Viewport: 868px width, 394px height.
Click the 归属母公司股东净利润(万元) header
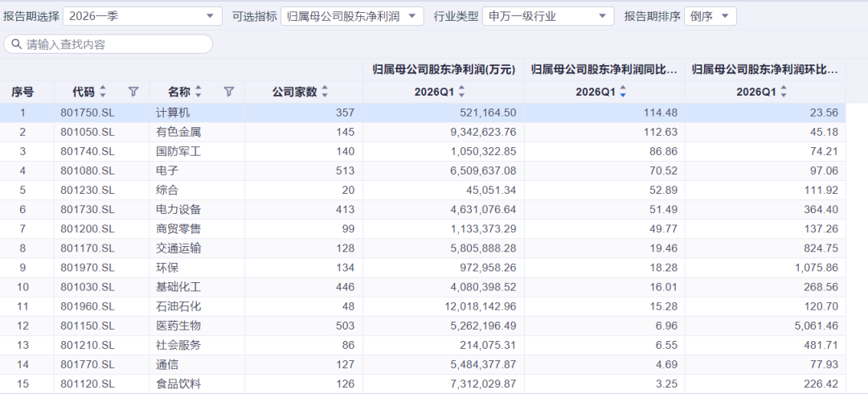[444, 70]
